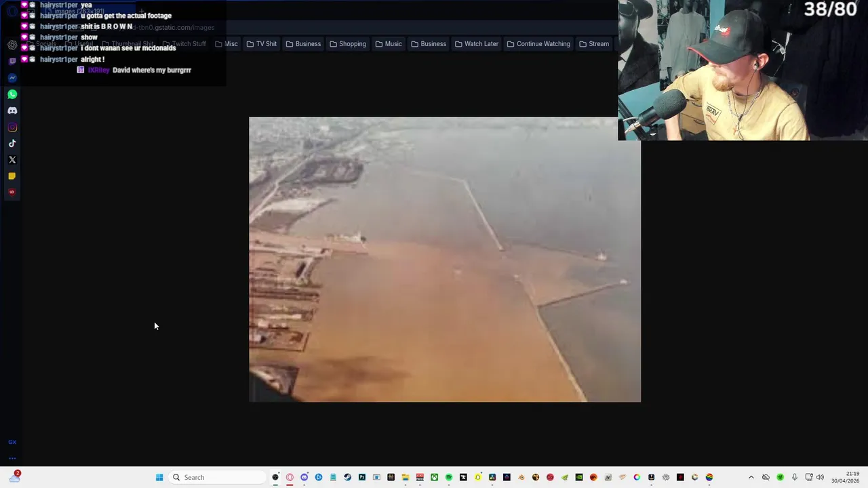Open the volume control in tray
The image size is (868, 488).
coord(820,477)
